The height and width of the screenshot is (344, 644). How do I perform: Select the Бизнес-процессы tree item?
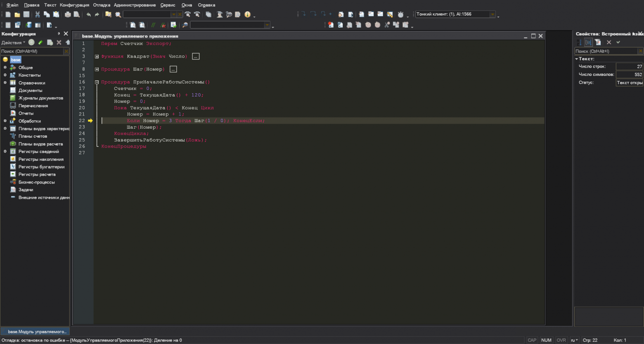[x=36, y=182]
